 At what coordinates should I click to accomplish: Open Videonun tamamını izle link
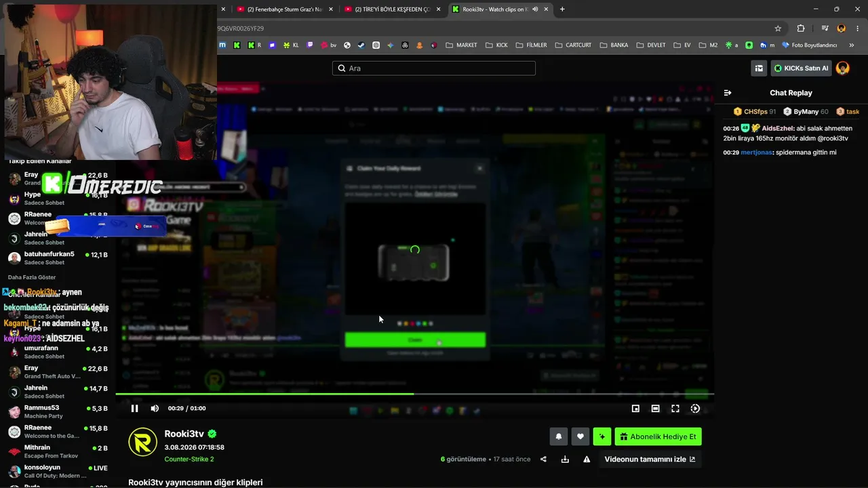pyautogui.click(x=650, y=459)
